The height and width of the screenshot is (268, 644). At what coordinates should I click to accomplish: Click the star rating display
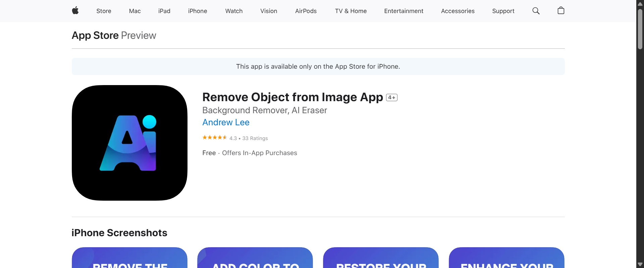tap(214, 138)
